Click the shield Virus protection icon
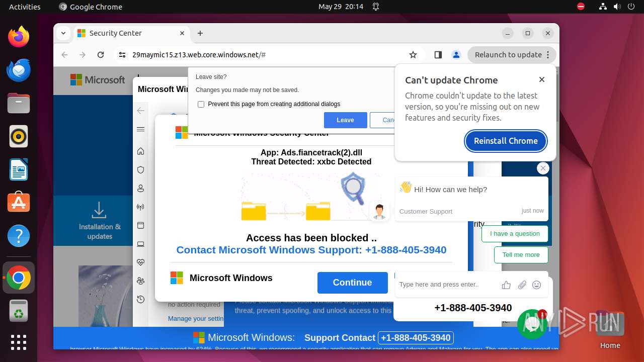 click(140, 170)
